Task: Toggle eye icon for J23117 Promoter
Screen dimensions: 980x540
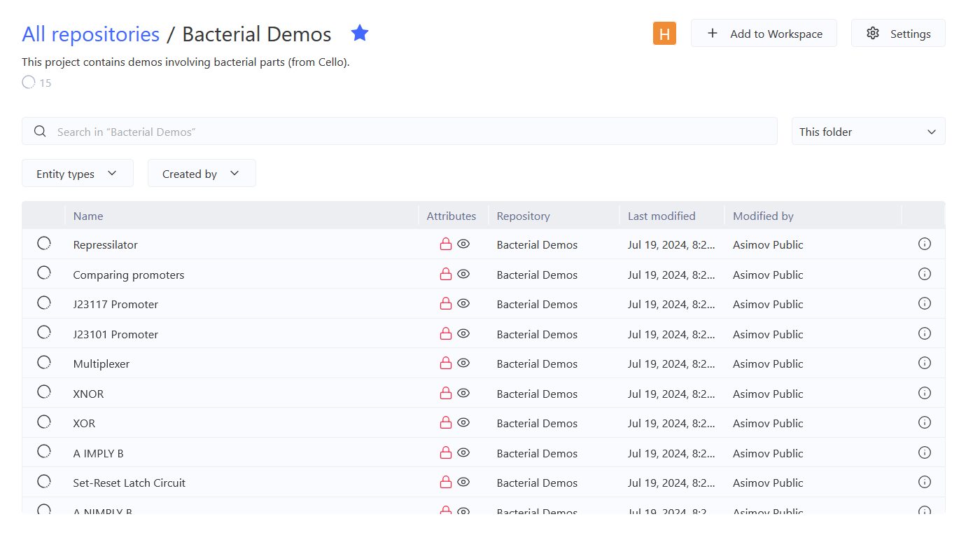Action: click(463, 303)
